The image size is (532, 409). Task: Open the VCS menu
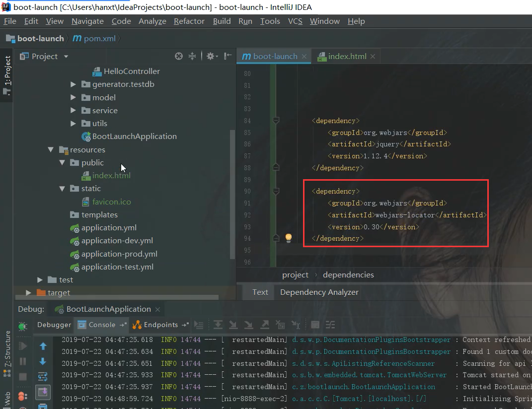[295, 21]
